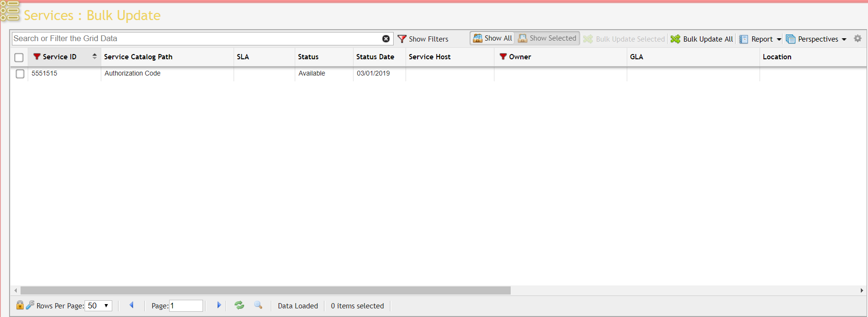868x317 pixels.
Task: Sort by GLA column header
Action: [x=693, y=57]
